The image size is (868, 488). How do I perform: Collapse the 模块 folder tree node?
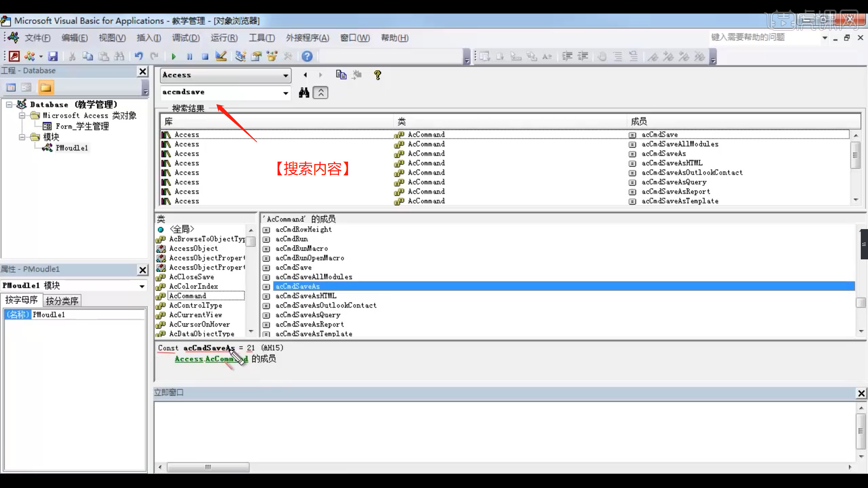click(x=22, y=137)
